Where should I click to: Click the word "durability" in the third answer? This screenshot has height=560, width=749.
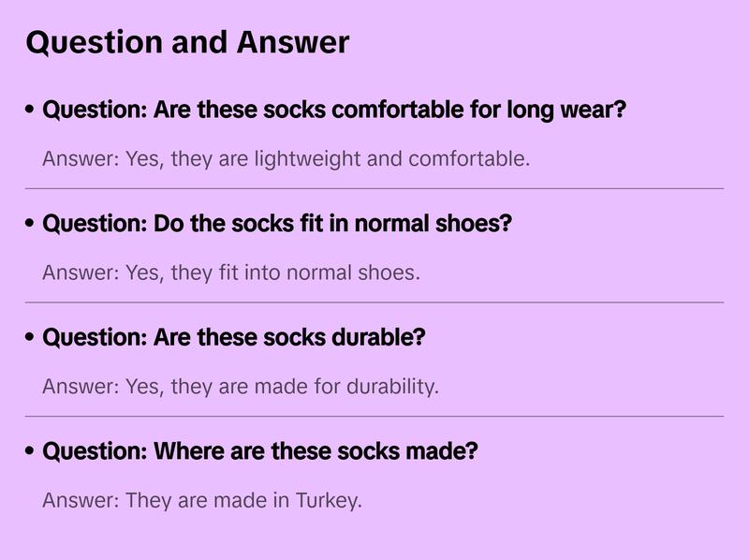click(x=393, y=386)
